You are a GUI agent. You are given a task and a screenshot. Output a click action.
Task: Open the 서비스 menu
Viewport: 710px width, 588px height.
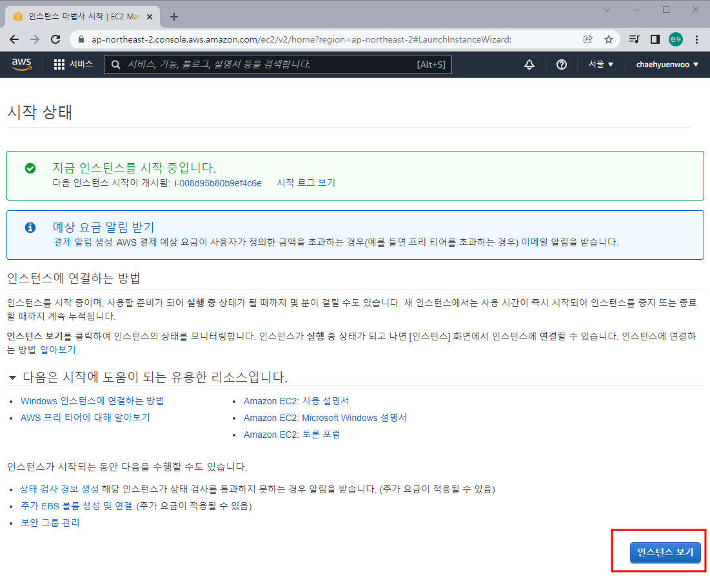coord(81,64)
